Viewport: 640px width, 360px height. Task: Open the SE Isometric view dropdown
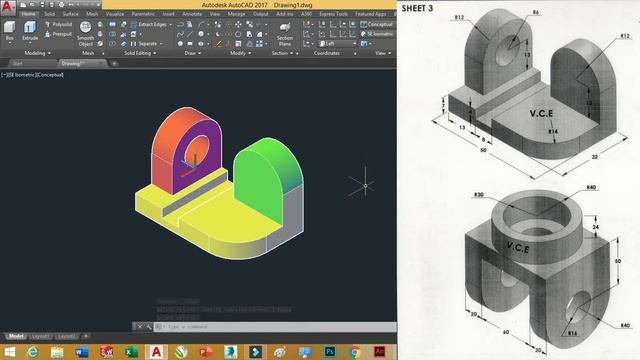(377, 34)
